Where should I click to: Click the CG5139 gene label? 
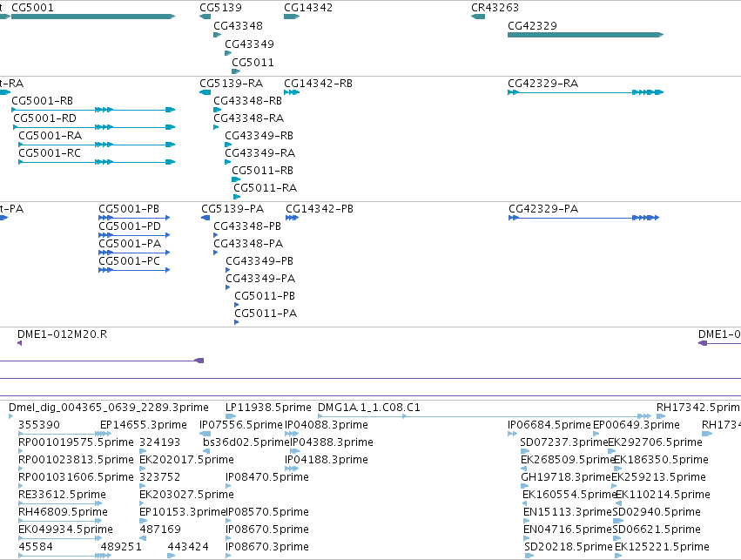tap(220, 8)
